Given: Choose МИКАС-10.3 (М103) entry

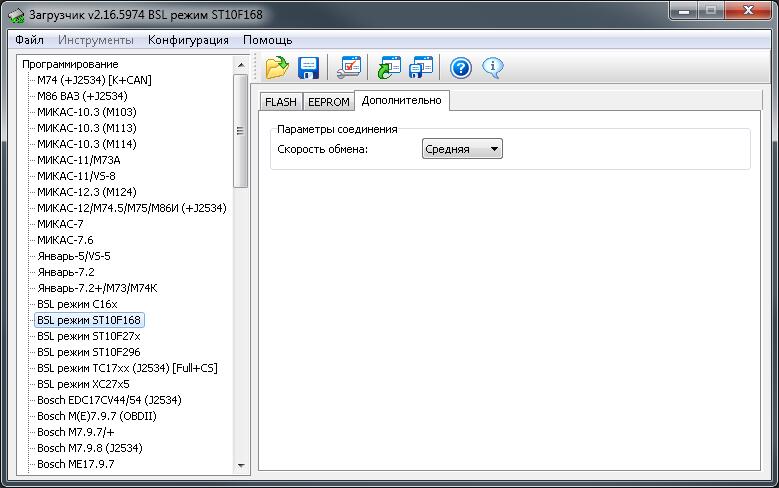Looking at the screenshot, I should [86, 112].
